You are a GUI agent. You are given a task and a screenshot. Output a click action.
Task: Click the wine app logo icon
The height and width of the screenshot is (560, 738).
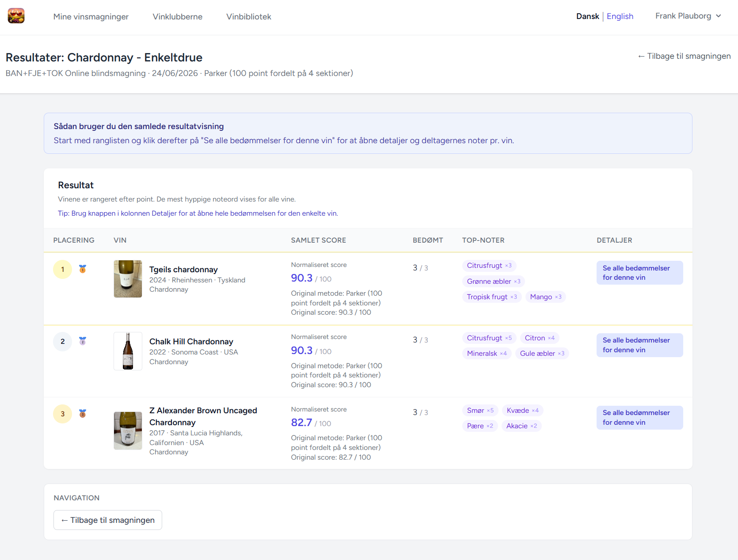coord(16,16)
